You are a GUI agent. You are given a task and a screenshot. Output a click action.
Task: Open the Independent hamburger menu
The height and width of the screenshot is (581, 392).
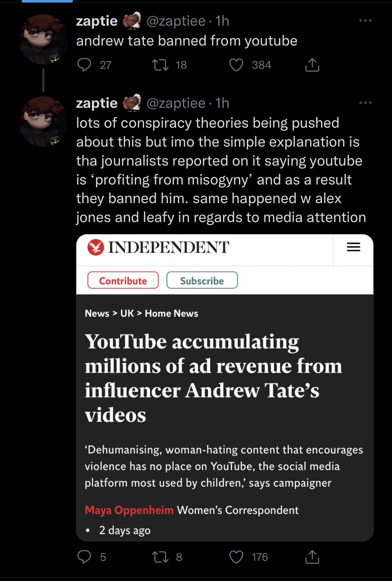(354, 247)
